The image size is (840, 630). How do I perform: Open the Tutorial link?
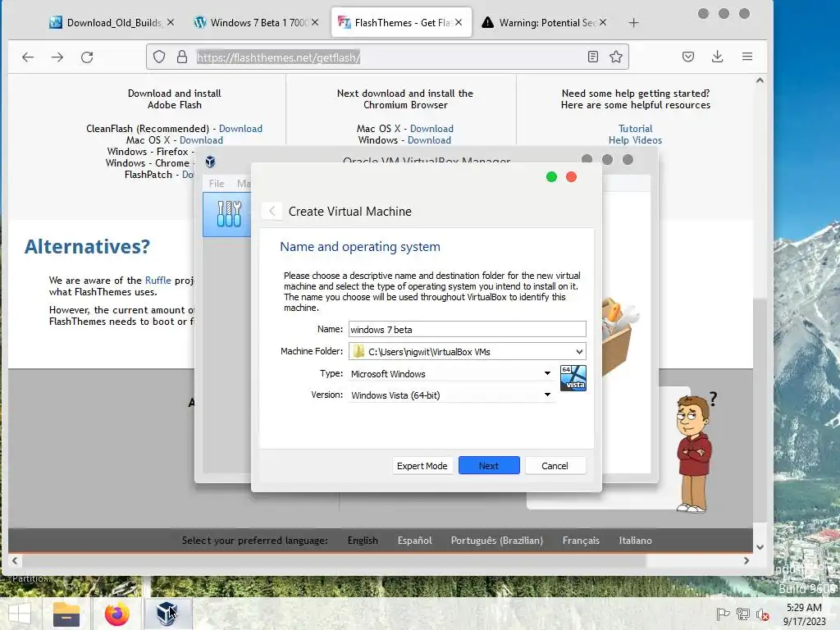click(636, 129)
